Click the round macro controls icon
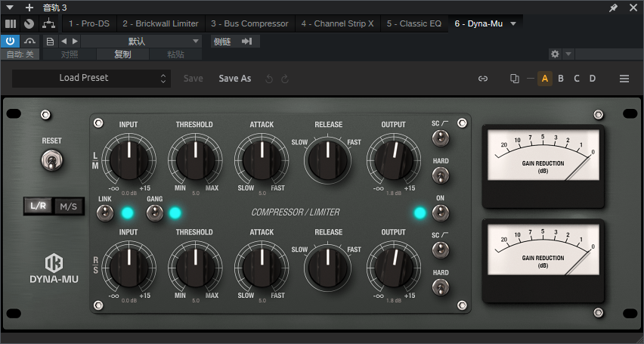Viewport: 644px width, 344px height. point(29,24)
